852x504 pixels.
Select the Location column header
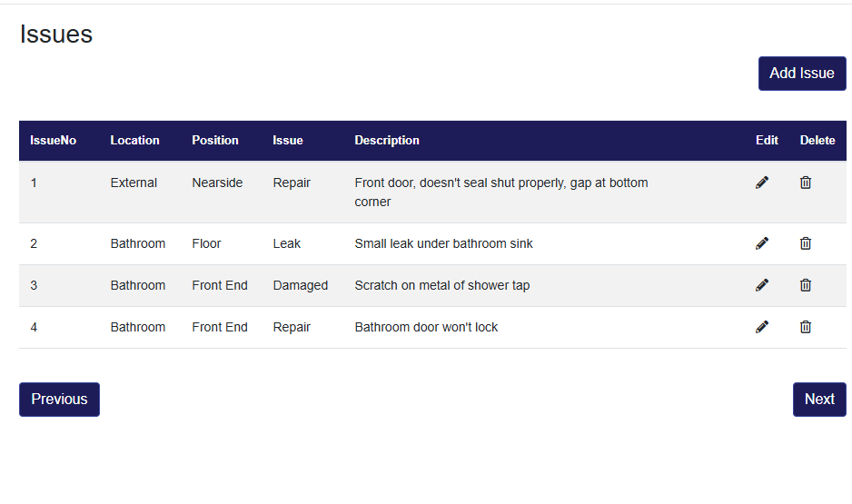[134, 141]
